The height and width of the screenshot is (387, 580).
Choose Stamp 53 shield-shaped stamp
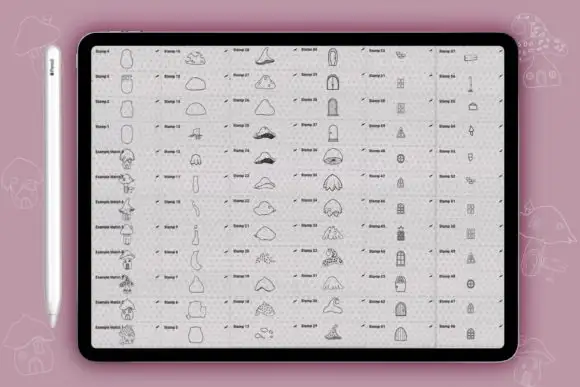470,158
